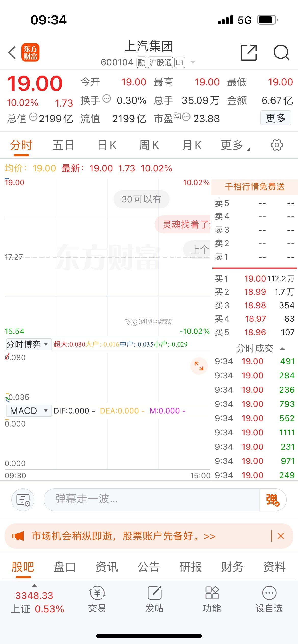Open the 分时博弈 indicator dropdown

tap(28, 344)
